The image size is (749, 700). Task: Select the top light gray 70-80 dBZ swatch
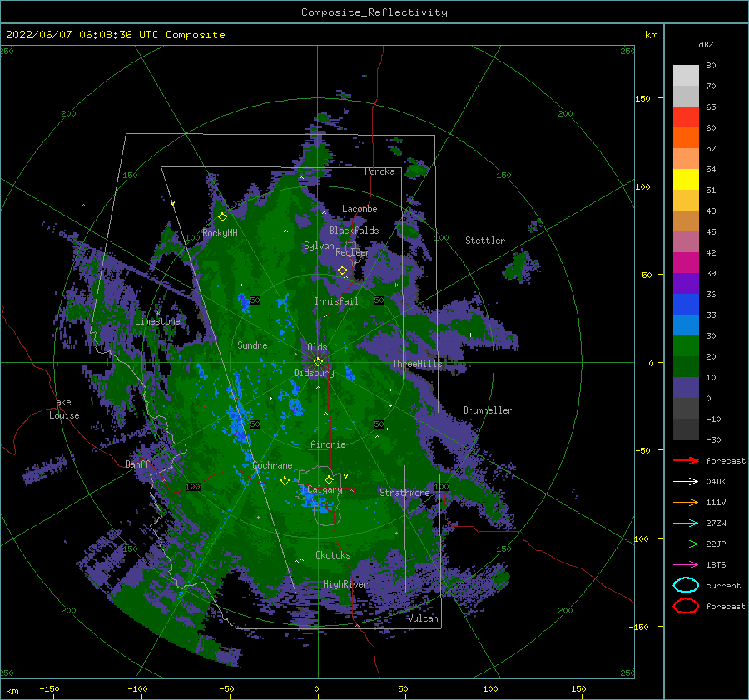pyautogui.click(x=686, y=76)
